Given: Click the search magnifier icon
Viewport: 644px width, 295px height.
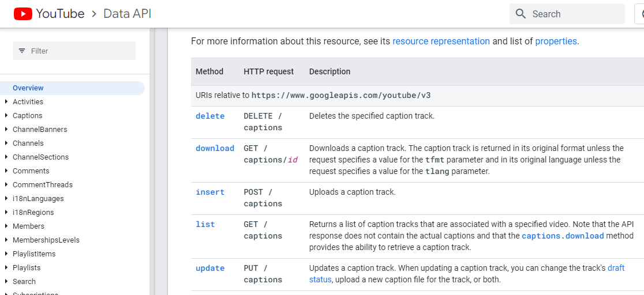Looking at the screenshot, I should (x=521, y=14).
